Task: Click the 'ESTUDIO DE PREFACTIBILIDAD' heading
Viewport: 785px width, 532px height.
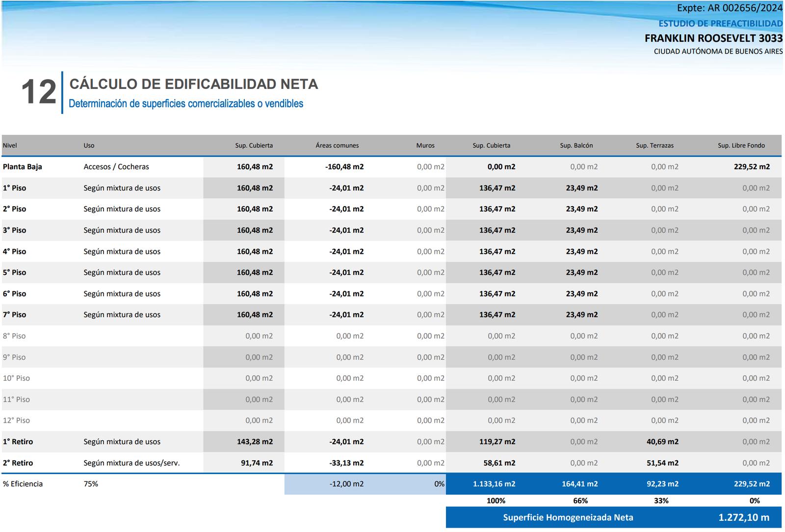Action: (x=720, y=24)
